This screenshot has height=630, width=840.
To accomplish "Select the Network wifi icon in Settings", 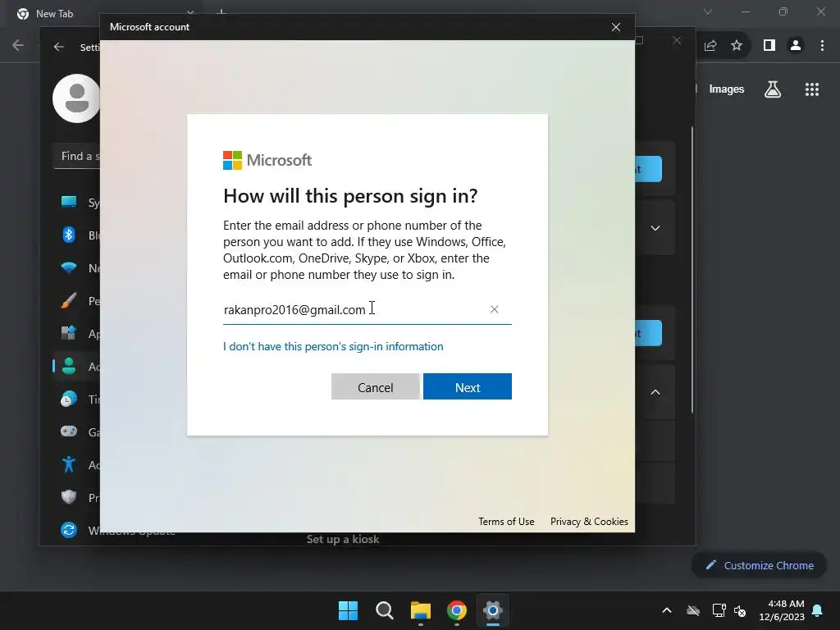I will click(x=69, y=268).
